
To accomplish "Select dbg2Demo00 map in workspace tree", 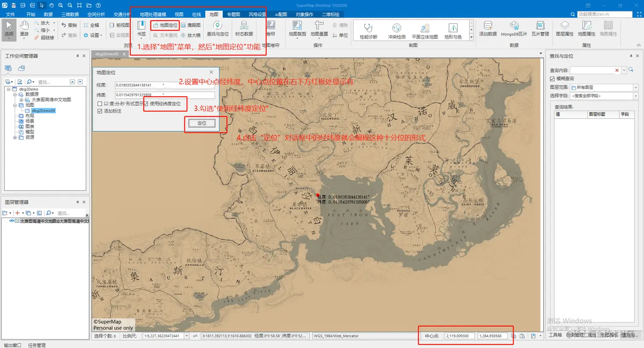I will pyautogui.click(x=43, y=111).
